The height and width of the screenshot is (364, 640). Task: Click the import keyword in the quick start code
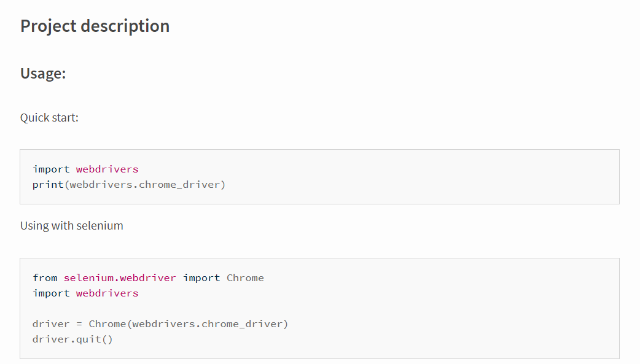(x=51, y=169)
